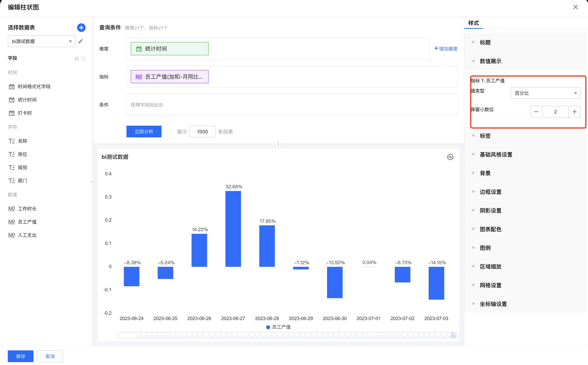Click the 立即分析 button

pos(144,132)
